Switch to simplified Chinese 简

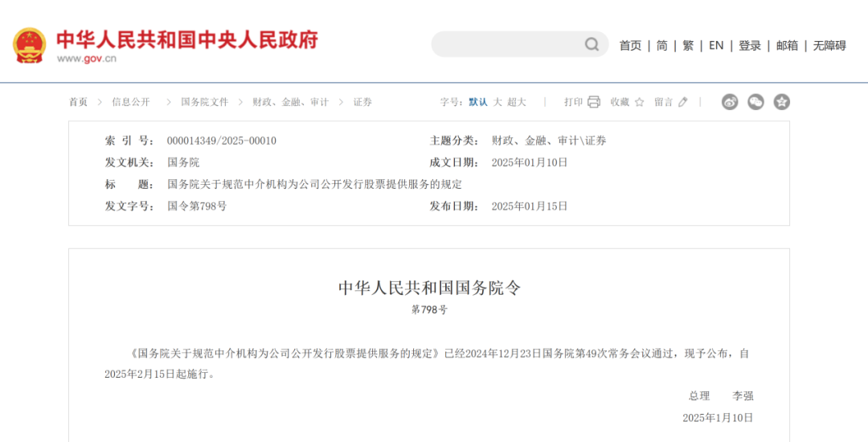point(662,46)
